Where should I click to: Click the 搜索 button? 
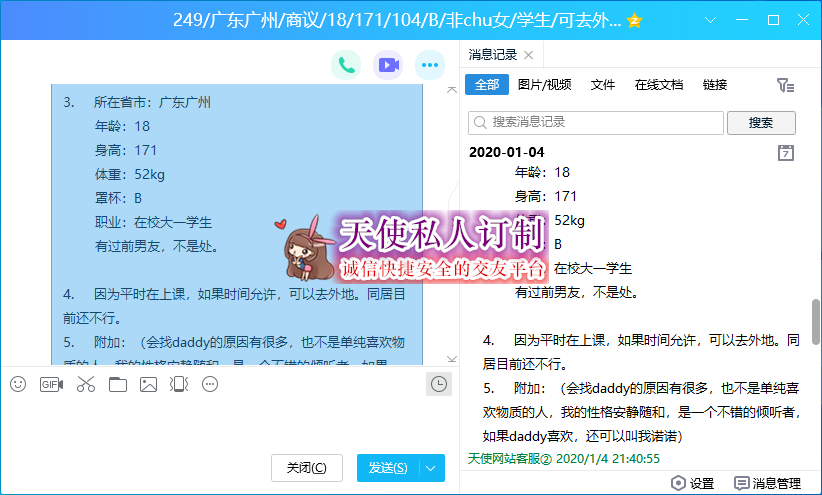point(761,122)
